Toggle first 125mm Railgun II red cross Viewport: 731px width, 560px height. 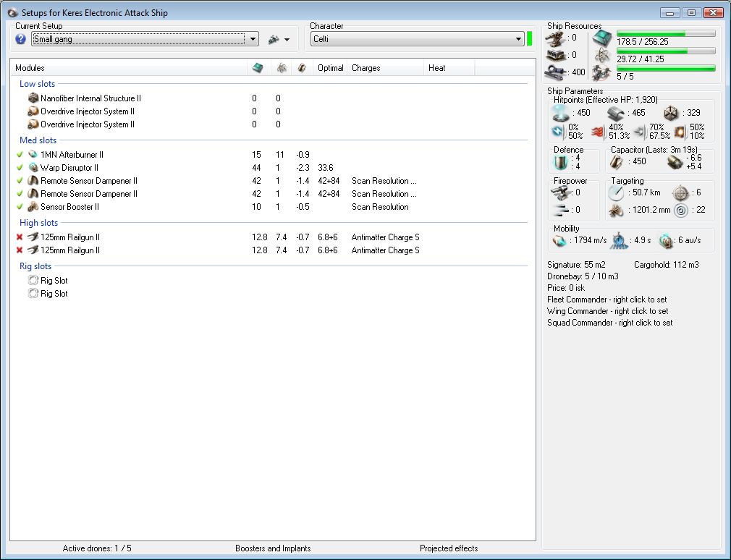(x=20, y=237)
